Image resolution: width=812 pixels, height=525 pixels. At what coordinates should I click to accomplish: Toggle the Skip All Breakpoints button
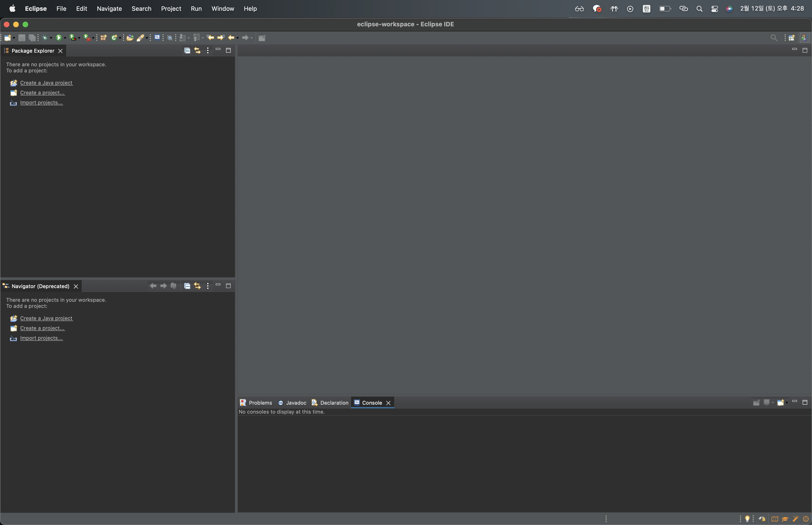coord(170,38)
